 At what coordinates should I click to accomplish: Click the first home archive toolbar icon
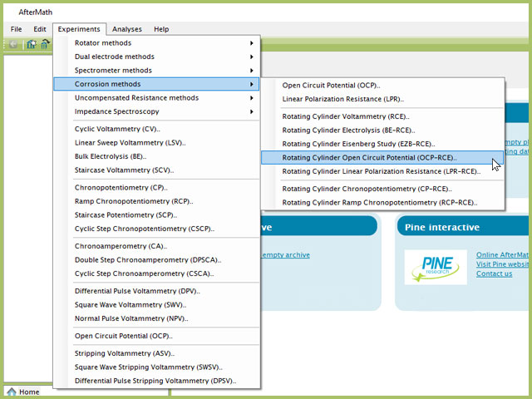pos(32,44)
